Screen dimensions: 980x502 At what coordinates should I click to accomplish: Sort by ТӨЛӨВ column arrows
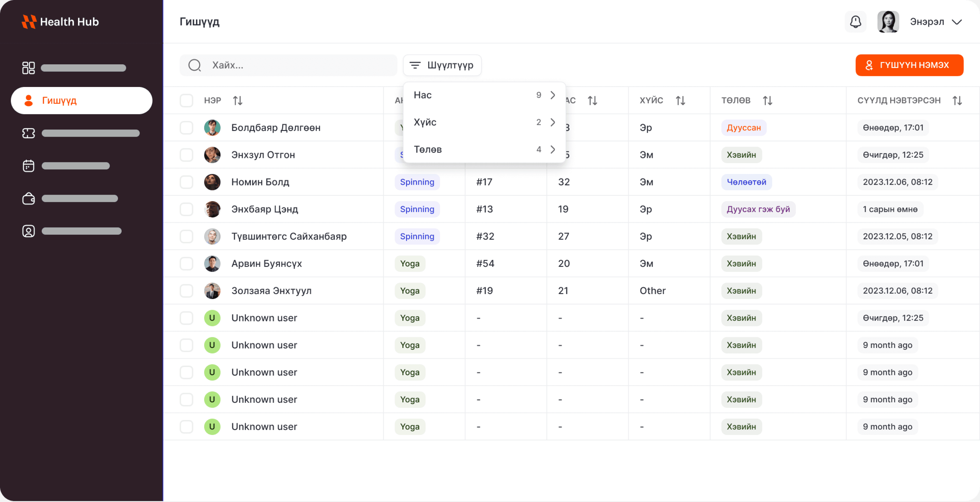pyautogui.click(x=767, y=100)
